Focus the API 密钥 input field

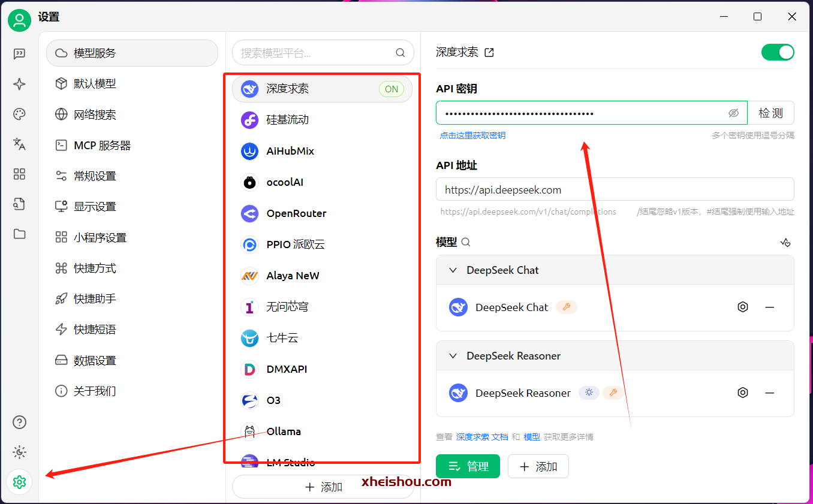pyautogui.click(x=592, y=113)
